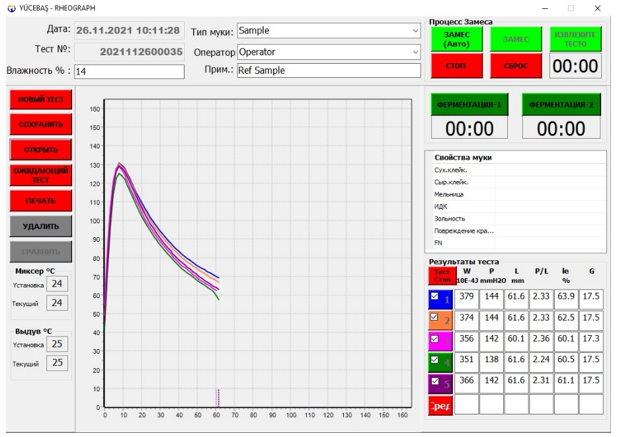The height and width of the screenshot is (437, 618).
Task: Click Ie value 61.1 in test 5
Action: [566, 383]
